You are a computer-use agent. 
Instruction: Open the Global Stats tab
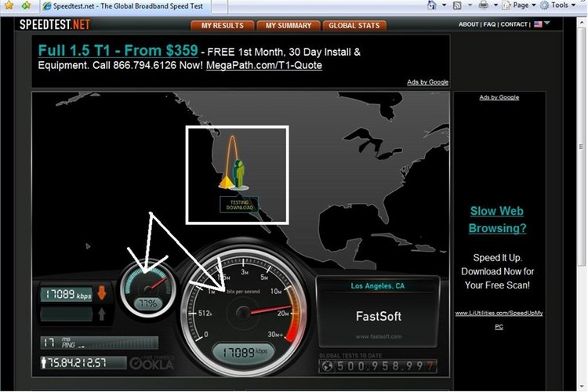point(354,26)
